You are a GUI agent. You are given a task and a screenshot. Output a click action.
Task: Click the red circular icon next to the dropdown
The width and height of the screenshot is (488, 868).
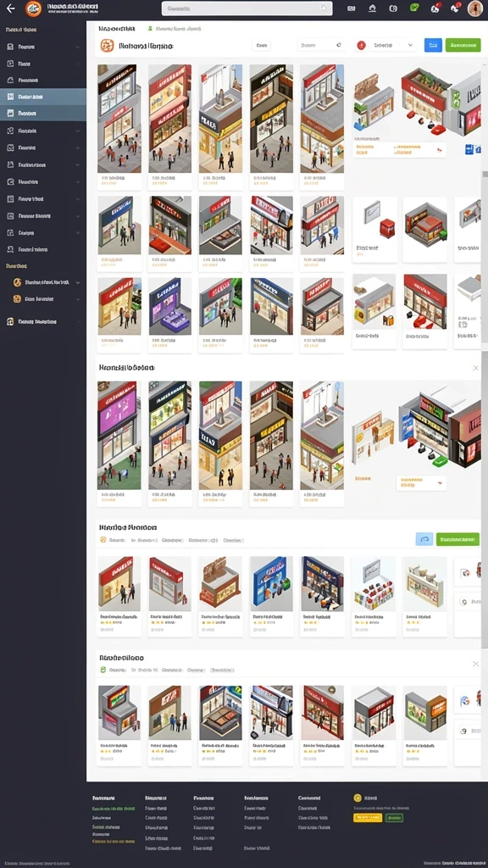(x=361, y=46)
